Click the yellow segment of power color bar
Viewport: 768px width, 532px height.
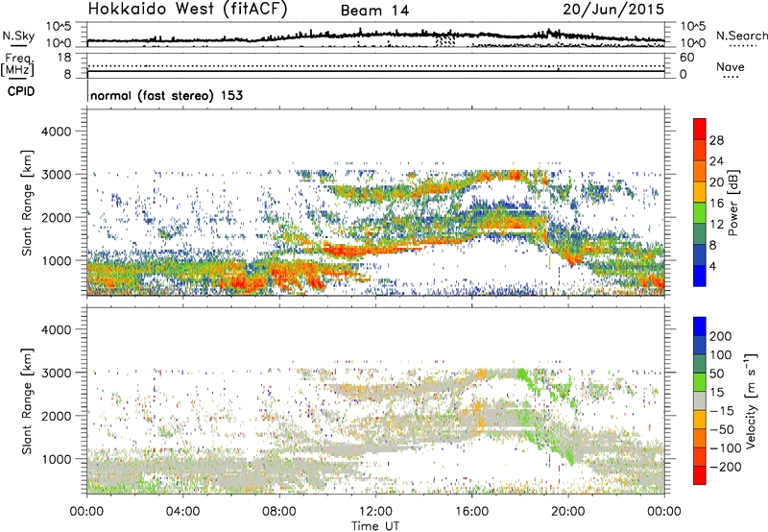pyautogui.click(x=700, y=192)
